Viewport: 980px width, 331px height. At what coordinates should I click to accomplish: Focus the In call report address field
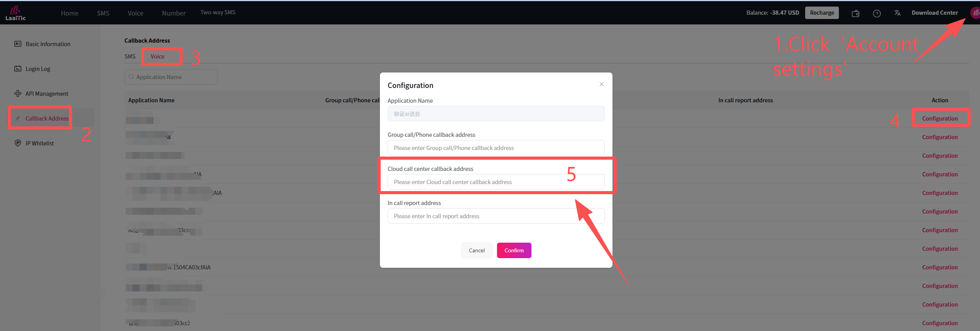click(496, 216)
